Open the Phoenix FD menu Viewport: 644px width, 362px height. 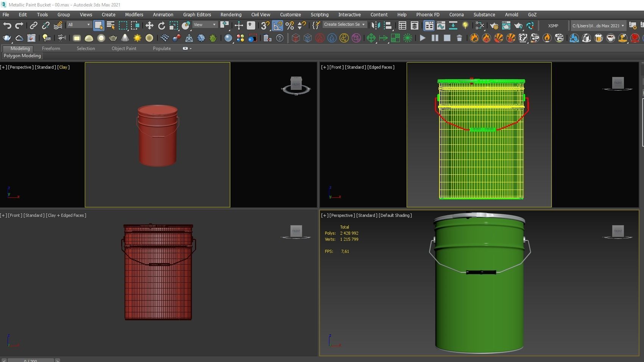(428, 14)
